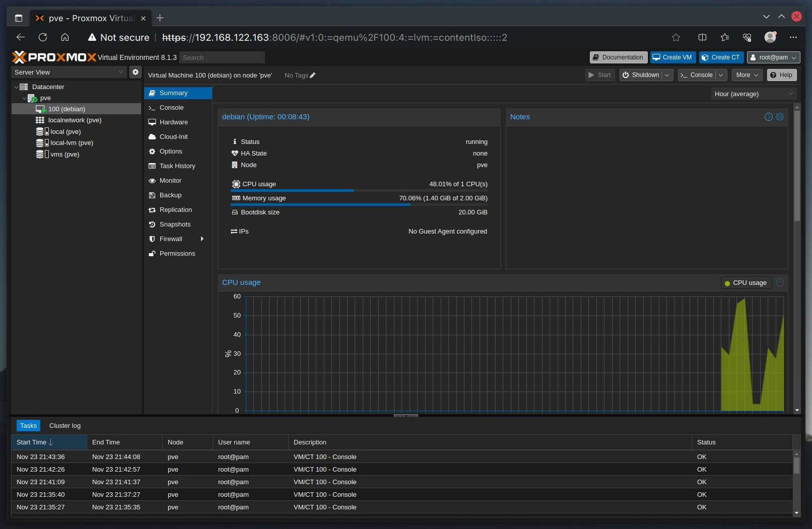Open Task History menu item
Viewport: 812px width, 529px height.
pyautogui.click(x=178, y=166)
